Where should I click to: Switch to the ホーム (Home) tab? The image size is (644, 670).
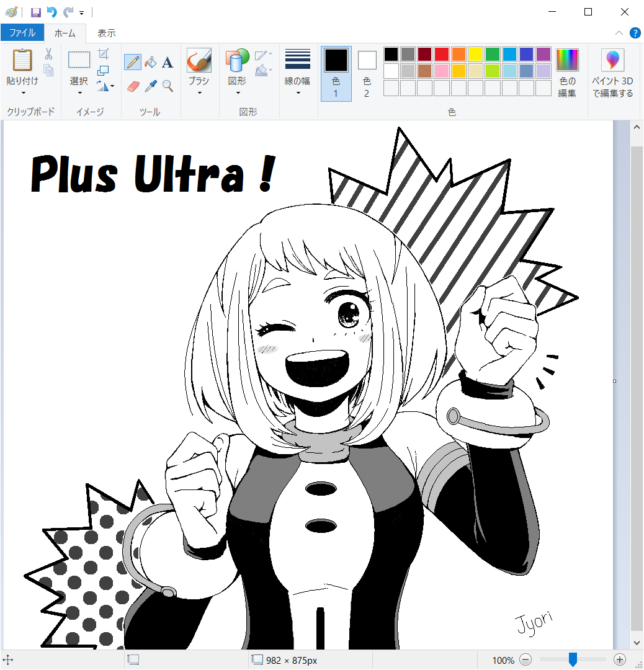click(x=65, y=33)
